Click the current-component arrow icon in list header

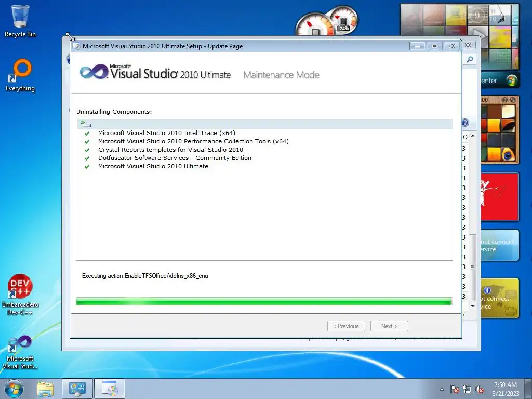point(86,124)
